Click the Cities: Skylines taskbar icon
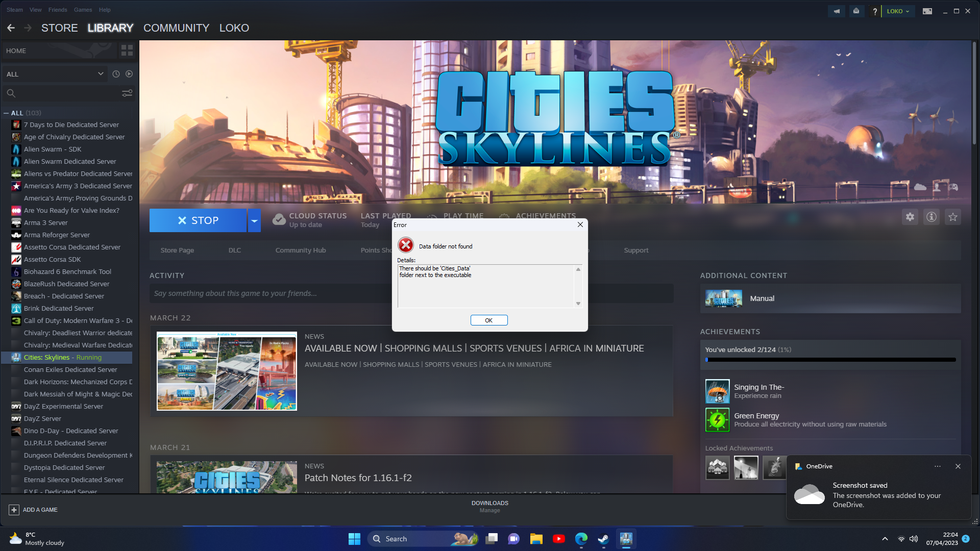Screen dimensions: 980x551 [626, 539]
